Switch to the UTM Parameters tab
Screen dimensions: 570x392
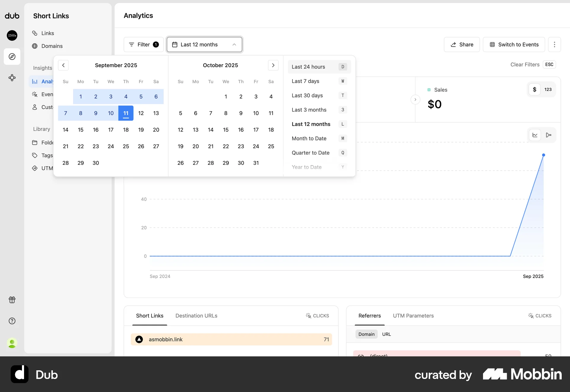(x=413, y=316)
